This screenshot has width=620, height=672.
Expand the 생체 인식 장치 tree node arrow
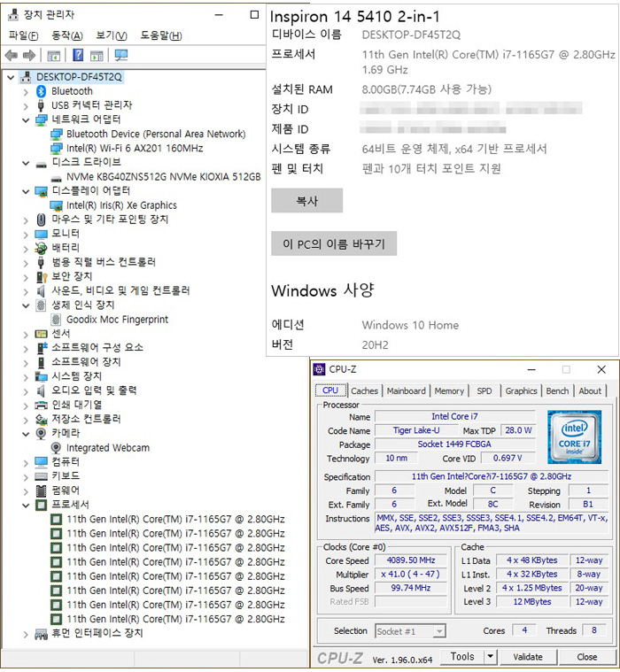click(26, 305)
